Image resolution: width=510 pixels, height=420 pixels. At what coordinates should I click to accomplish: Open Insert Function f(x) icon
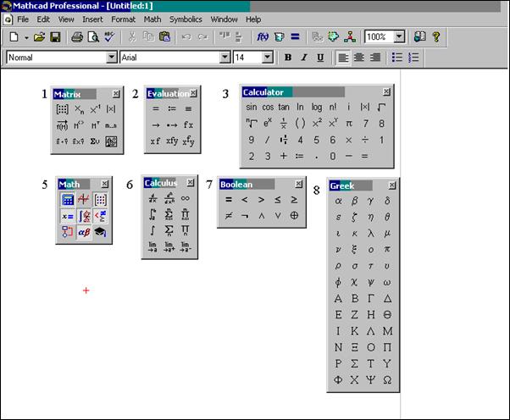pos(263,36)
